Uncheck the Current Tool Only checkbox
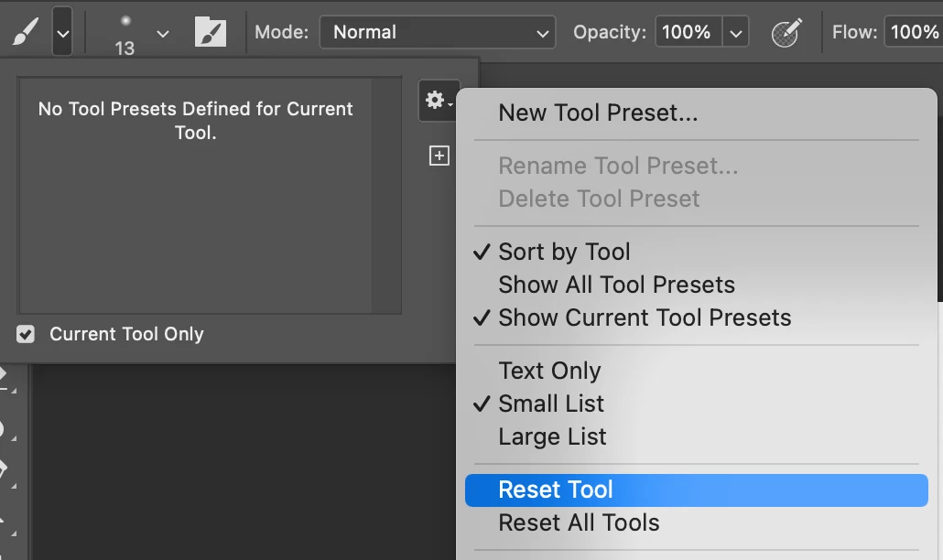This screenshot has height=560, width=943. [26, 335]
